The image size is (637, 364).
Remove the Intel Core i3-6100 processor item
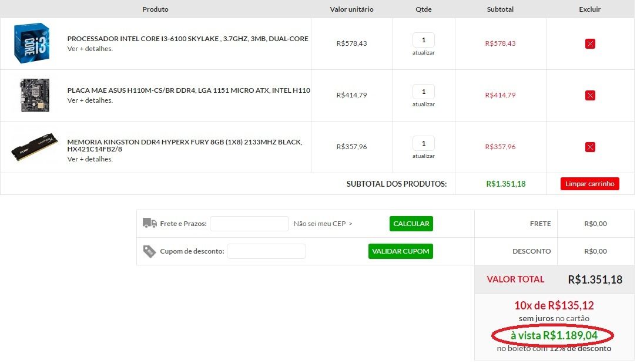tap(590, 43)
